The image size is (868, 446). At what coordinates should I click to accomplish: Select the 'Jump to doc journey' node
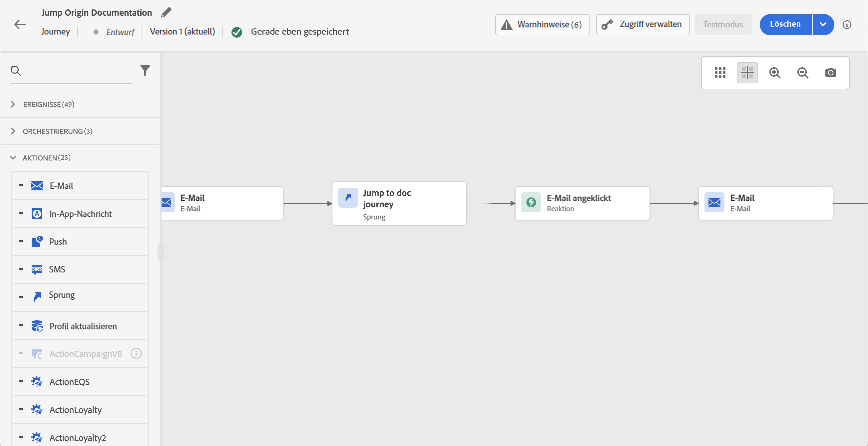pos(399,203)
